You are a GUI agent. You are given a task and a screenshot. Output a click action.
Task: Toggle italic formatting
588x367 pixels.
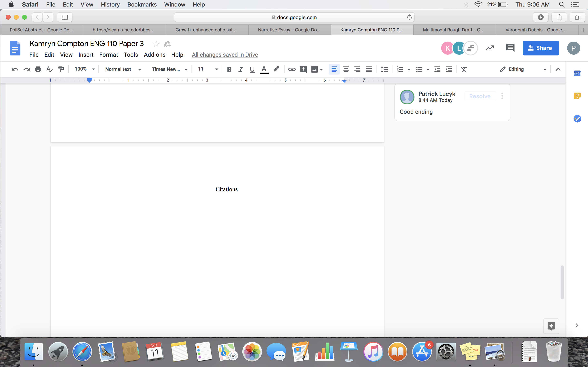(241, 69)
